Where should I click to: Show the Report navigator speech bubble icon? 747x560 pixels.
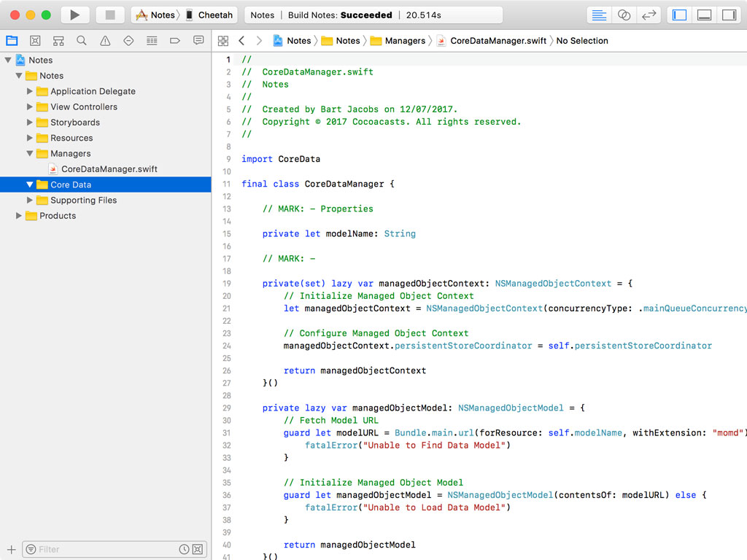point(198,41)
